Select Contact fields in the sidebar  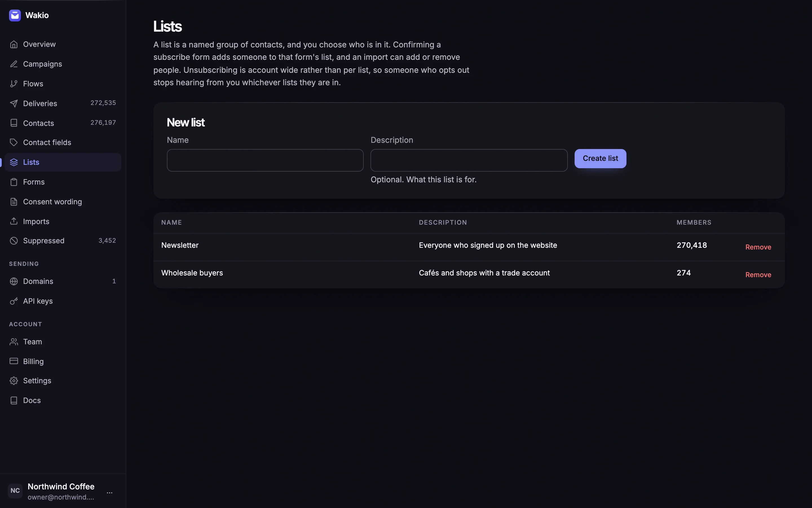[x=63, y=143]
